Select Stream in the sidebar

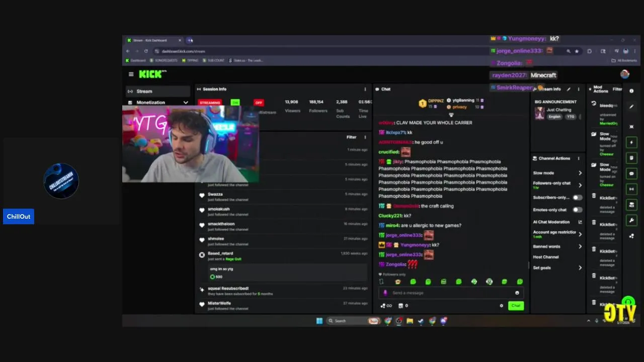(158, 92)
